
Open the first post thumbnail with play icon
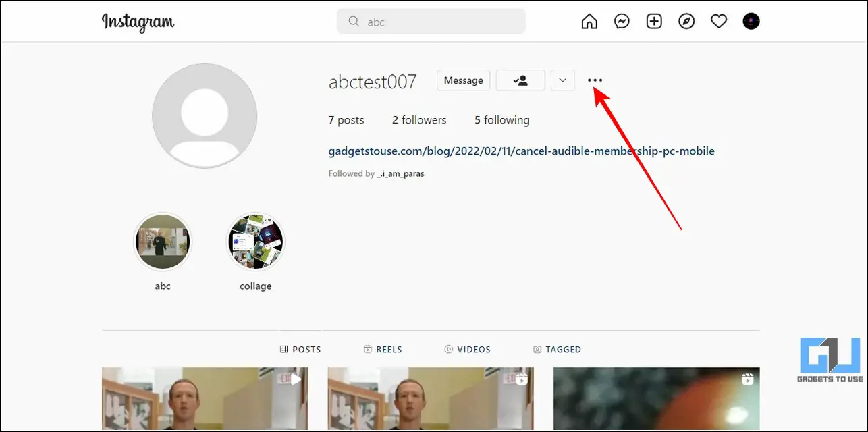pyautogui.click(x=205, y=398)
